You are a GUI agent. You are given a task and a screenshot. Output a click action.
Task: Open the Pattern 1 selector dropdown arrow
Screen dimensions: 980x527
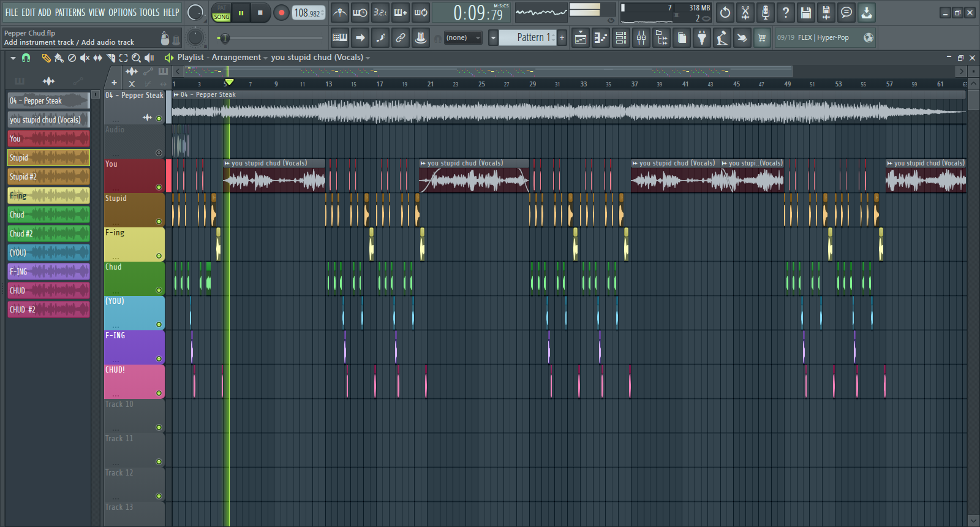point(493,38)
